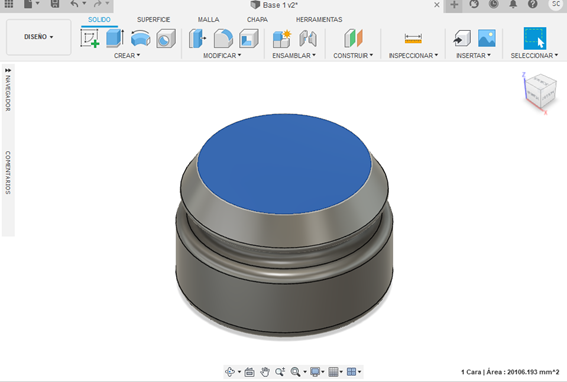This screenshot has height=382, width=567.
Task: Switch to the HERRAMIENTAS tab
Action: [x=319, y=20]
